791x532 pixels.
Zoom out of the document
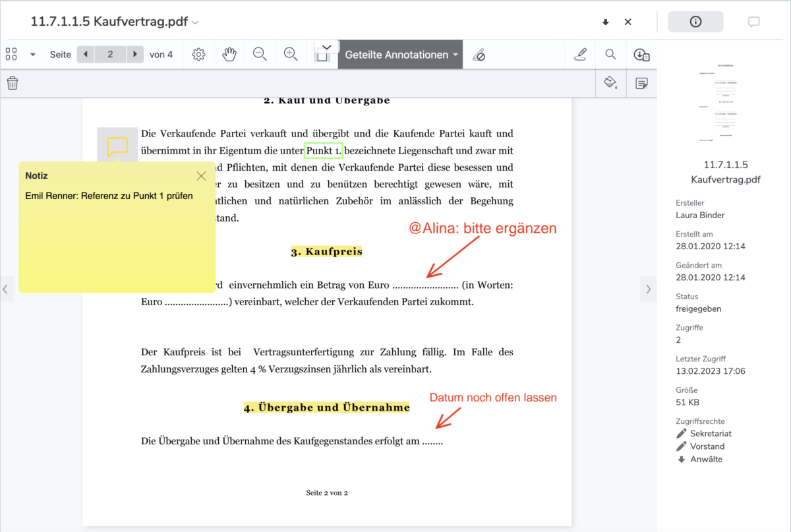(260, 55)
